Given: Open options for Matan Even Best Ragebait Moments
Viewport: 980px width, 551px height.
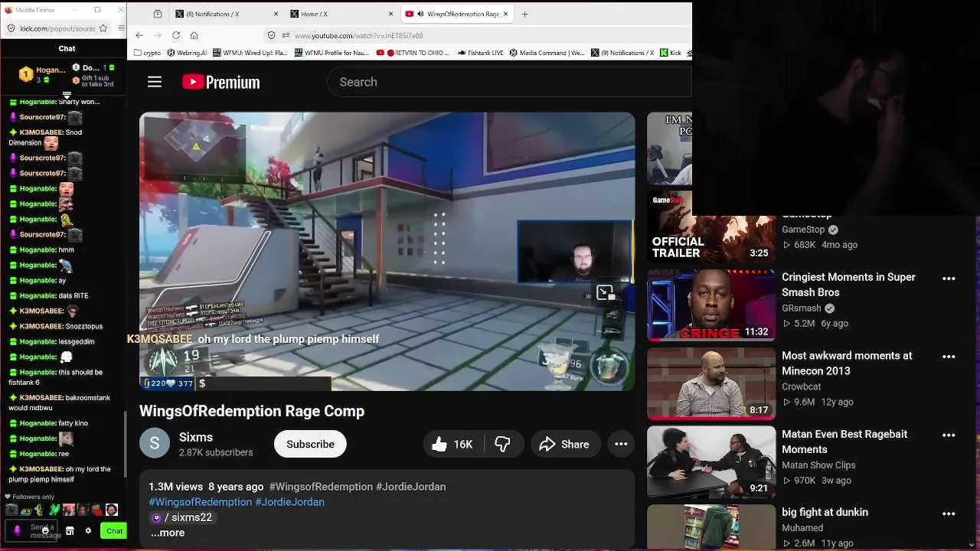Looking at the screenshot, I should [949, 435].
